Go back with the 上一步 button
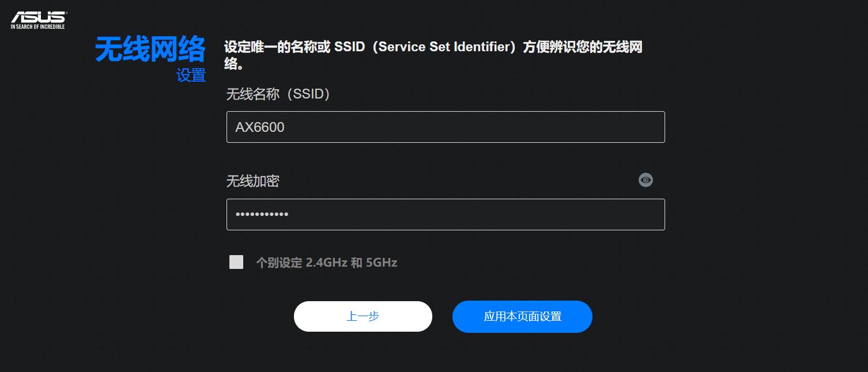Image resolution: width=868 pixels, height=372 pixels. 363,316
